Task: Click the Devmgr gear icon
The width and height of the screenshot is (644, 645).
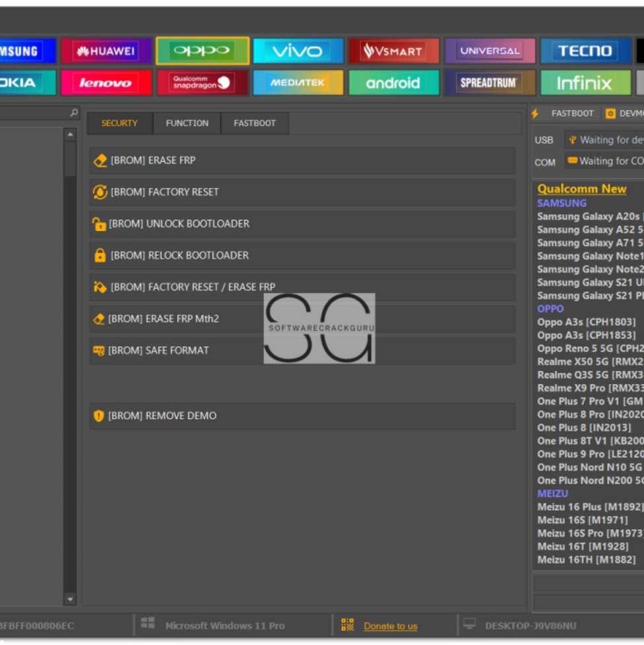Action: click(611, 114)
